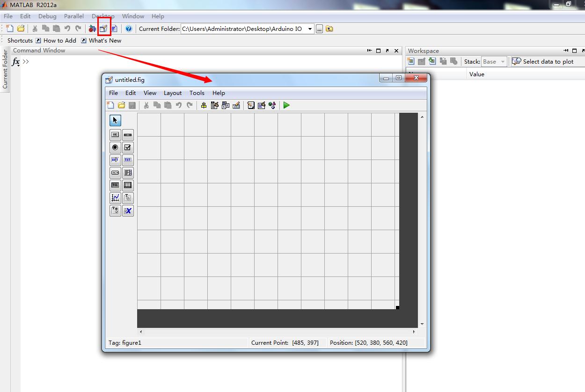Open Debug menu in MATLAB main window

[x=47, y=16]
